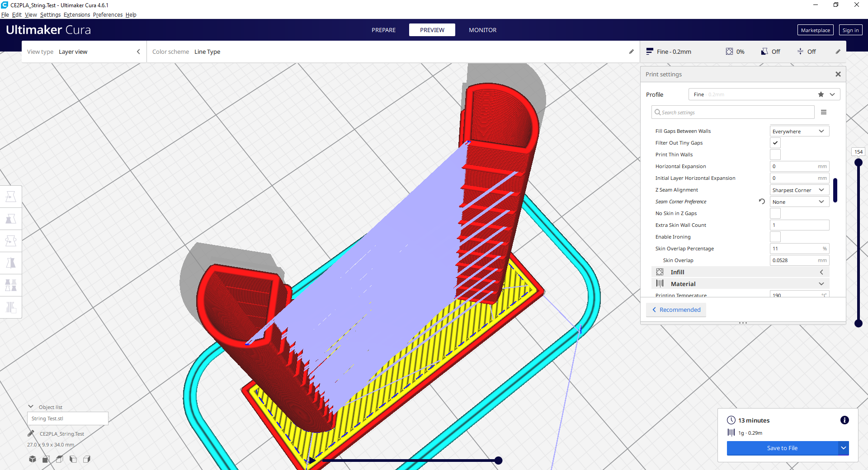Select String Test.stl in object list

[68, 418]
